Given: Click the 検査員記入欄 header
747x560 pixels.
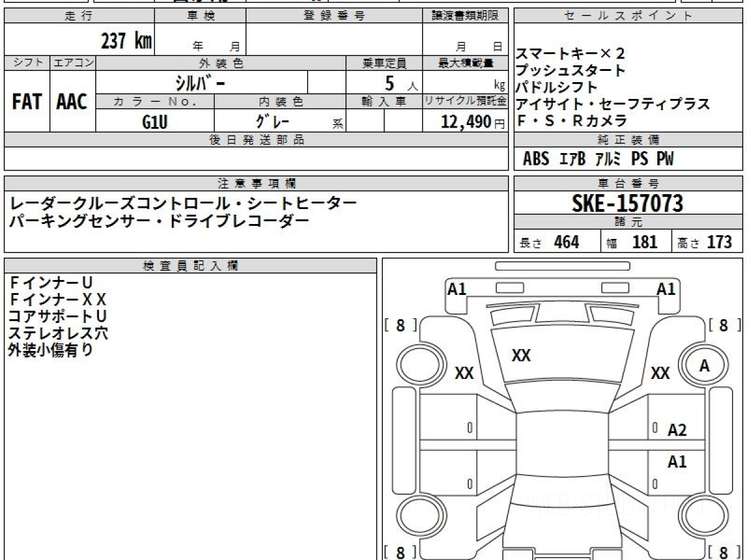Looking at the screenshot, I should tap(190, 266).
